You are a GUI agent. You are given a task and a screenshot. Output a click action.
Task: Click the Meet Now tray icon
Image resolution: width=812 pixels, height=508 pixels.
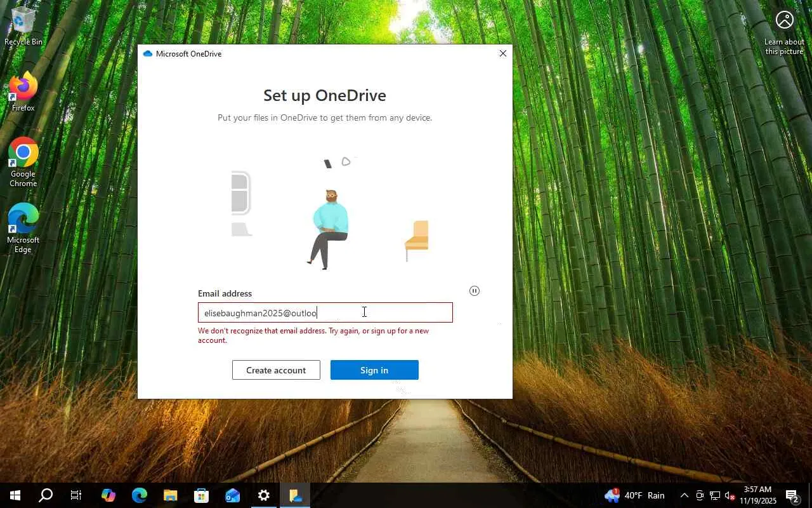click(699, 495)
